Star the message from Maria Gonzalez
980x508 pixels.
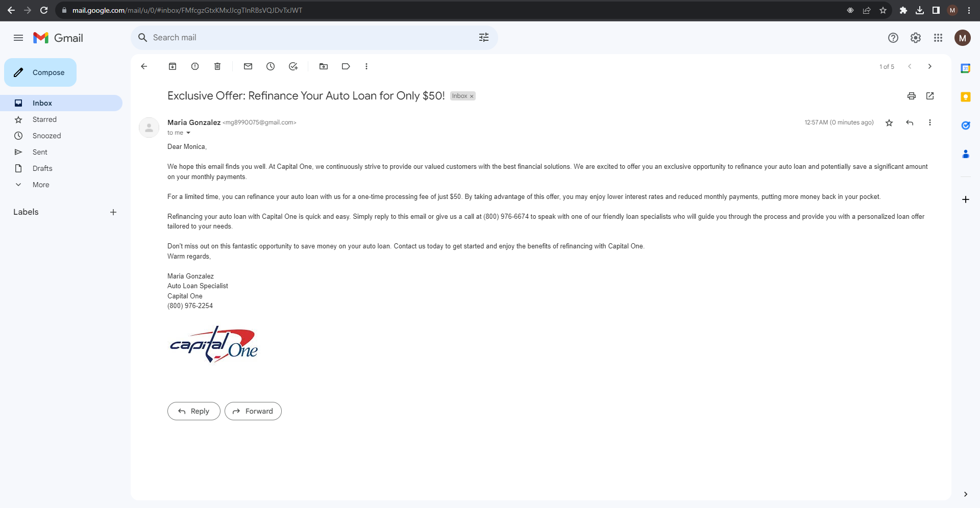(889, 123)
